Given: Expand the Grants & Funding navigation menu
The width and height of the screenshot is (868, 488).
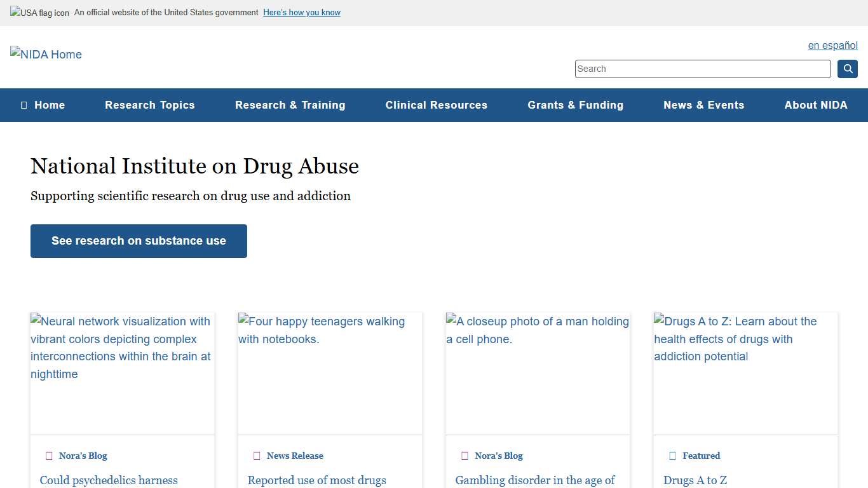Looking at the screenshot, I should [575, 105].
